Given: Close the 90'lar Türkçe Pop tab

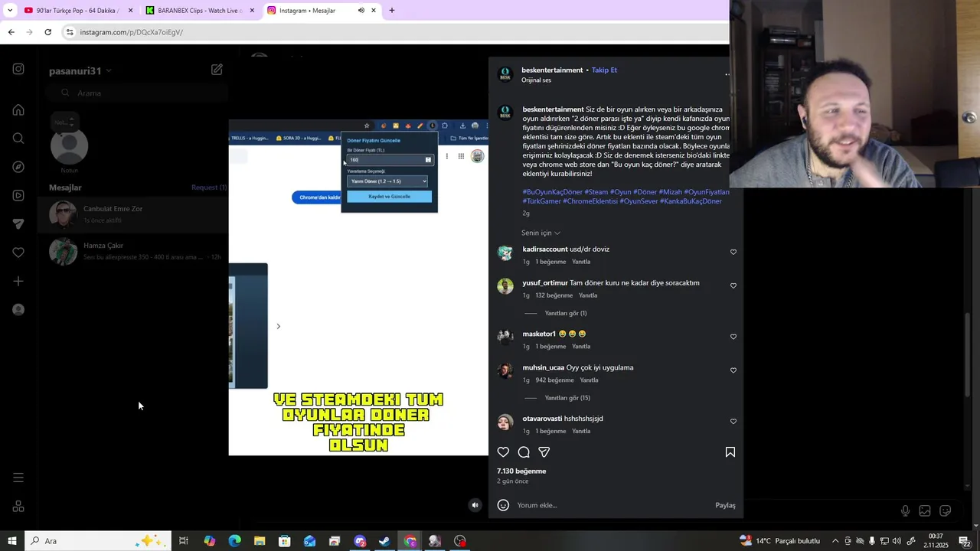Looking at the screenshot, I should (130, 11).
